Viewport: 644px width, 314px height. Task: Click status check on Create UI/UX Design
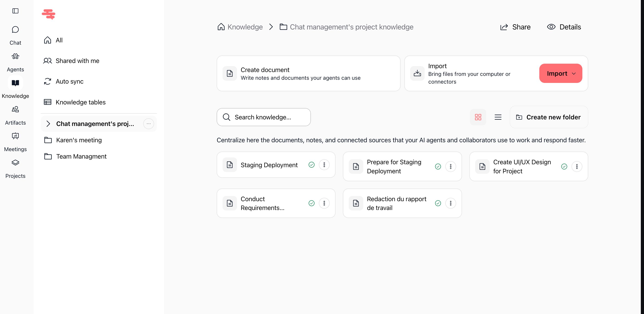pos(564,167)
